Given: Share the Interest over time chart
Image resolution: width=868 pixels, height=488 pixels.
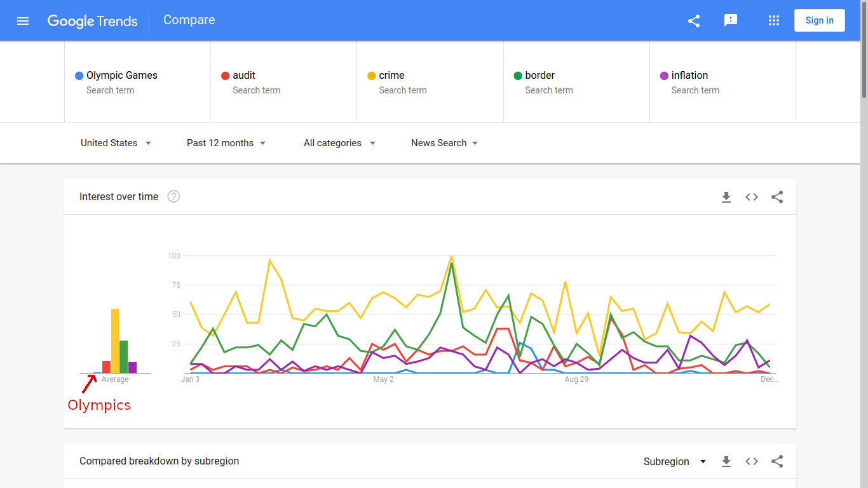Looking at the screenshot, I should click(x=777, y=197).
